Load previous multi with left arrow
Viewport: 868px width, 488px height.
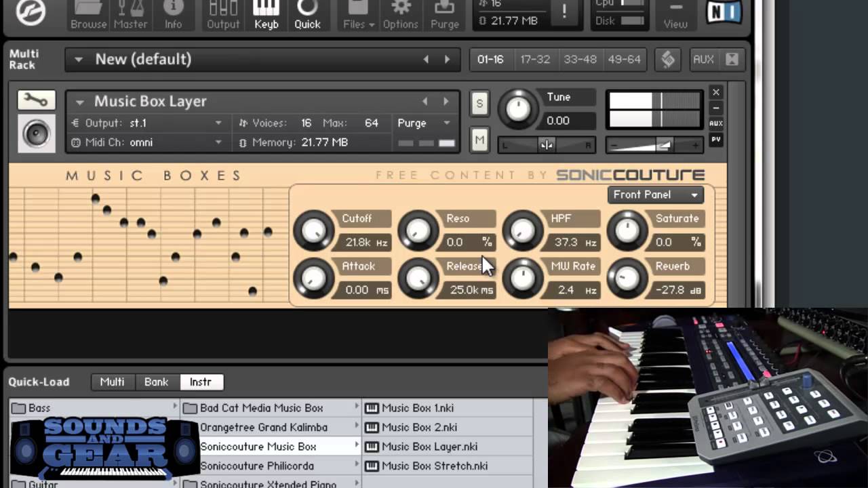[426, 60]
